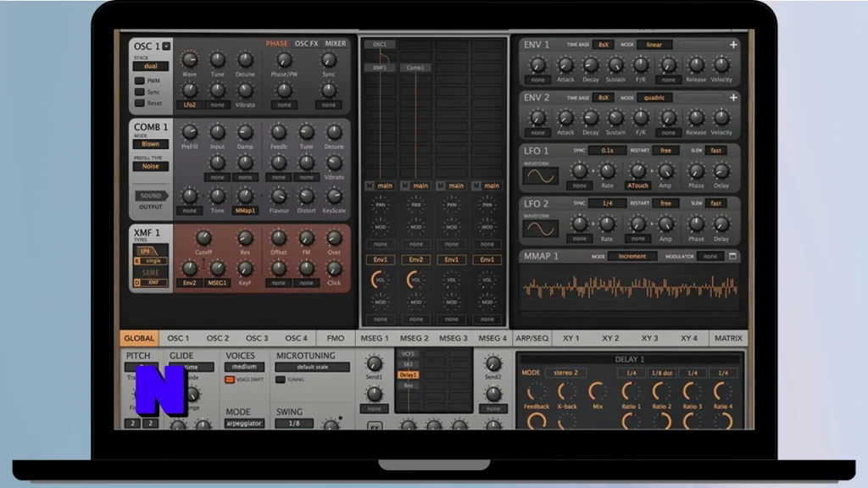Open the MMAP 1 editor window icon
Screen dimensions: 868x488
(x=732, y=256)
